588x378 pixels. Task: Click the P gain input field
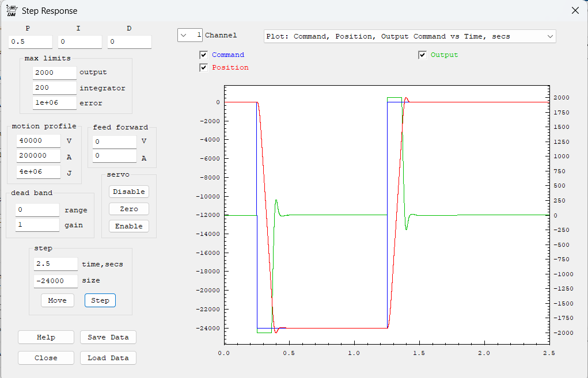point(31,42)
